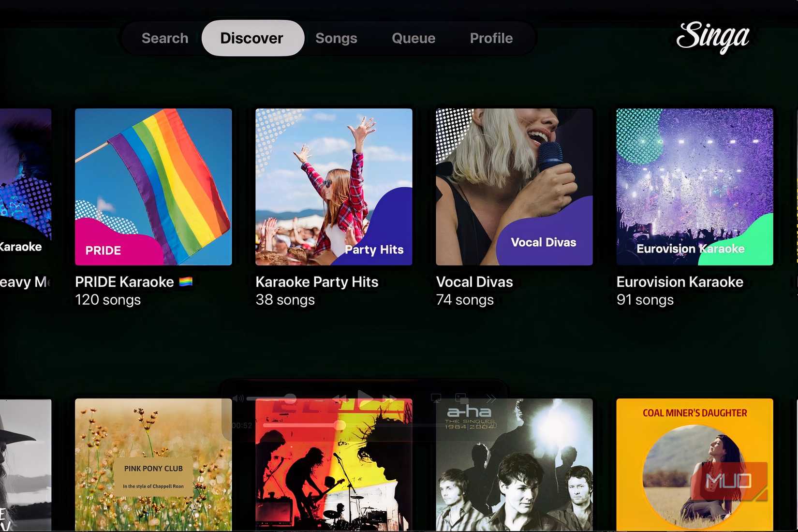Click the AirPlay icon in player overlay
The image size is (798, 532).
436,399
